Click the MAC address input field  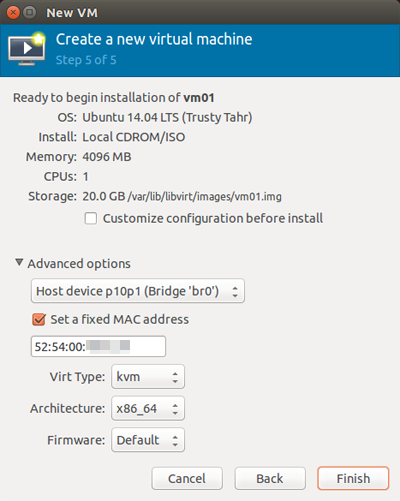click(98, 347)
